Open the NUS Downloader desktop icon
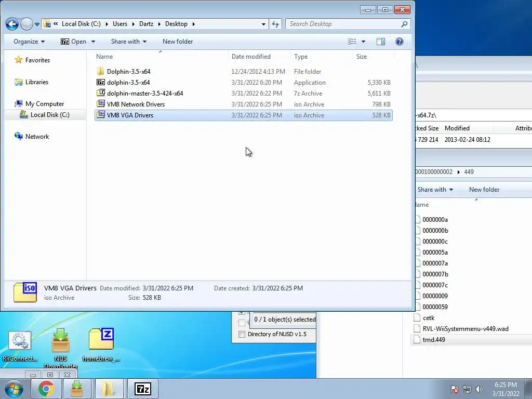Screen dimensions: 532x399 pos(60,349)
